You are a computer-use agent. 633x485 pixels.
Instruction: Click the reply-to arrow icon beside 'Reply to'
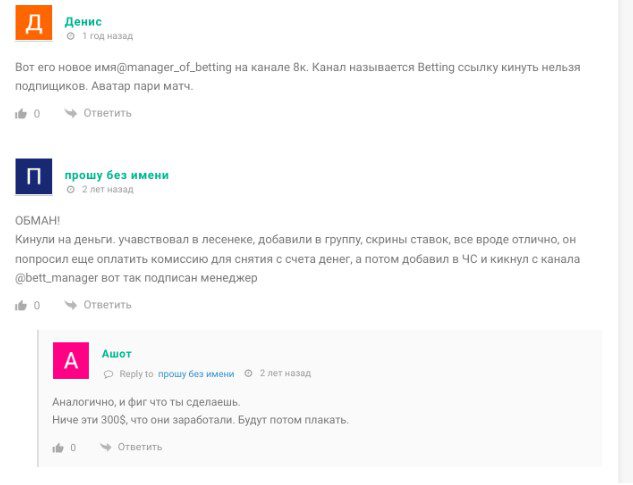click(109, 374)
